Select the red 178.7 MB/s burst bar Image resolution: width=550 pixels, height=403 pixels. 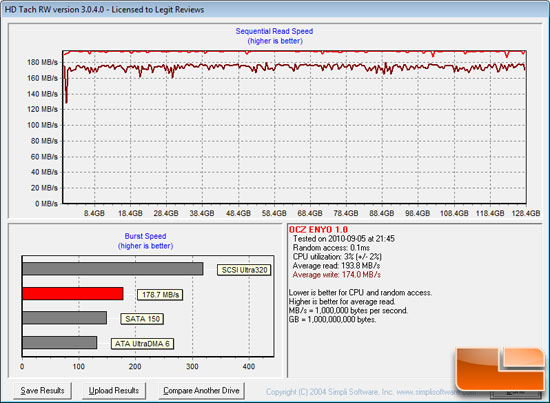coord(73,294)
